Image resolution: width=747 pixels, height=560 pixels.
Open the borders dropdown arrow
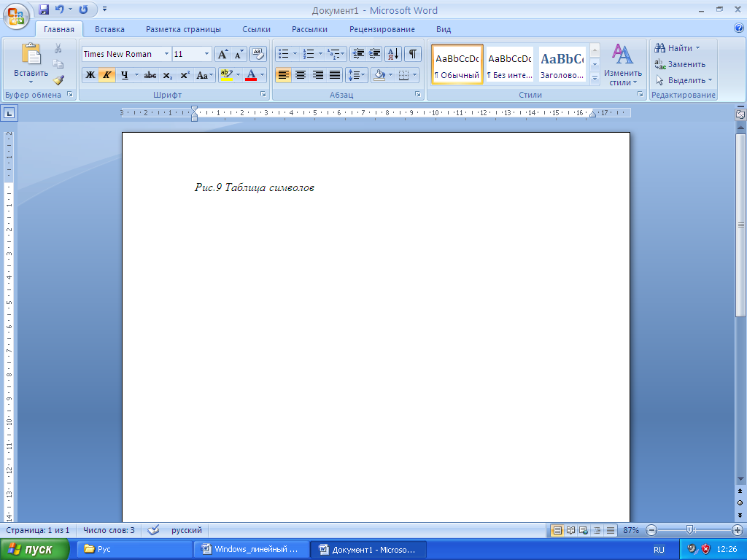[x=414, y=75]
